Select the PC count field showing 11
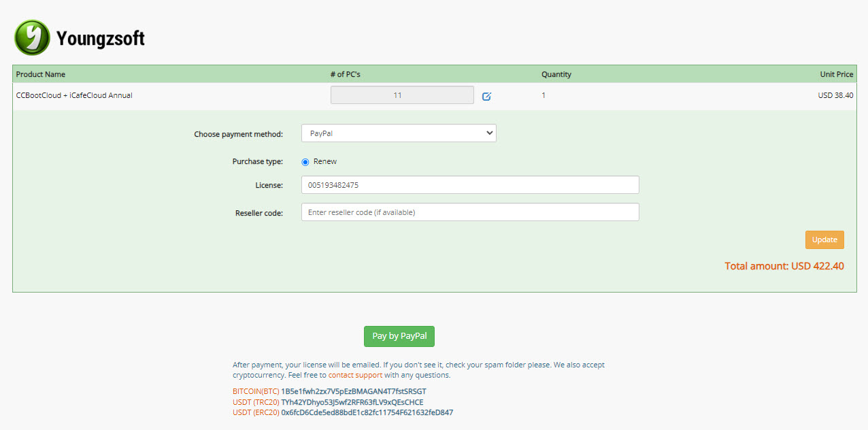Image resolution: width=868 pixels, height=430 pixels. [x=401, y=95]
